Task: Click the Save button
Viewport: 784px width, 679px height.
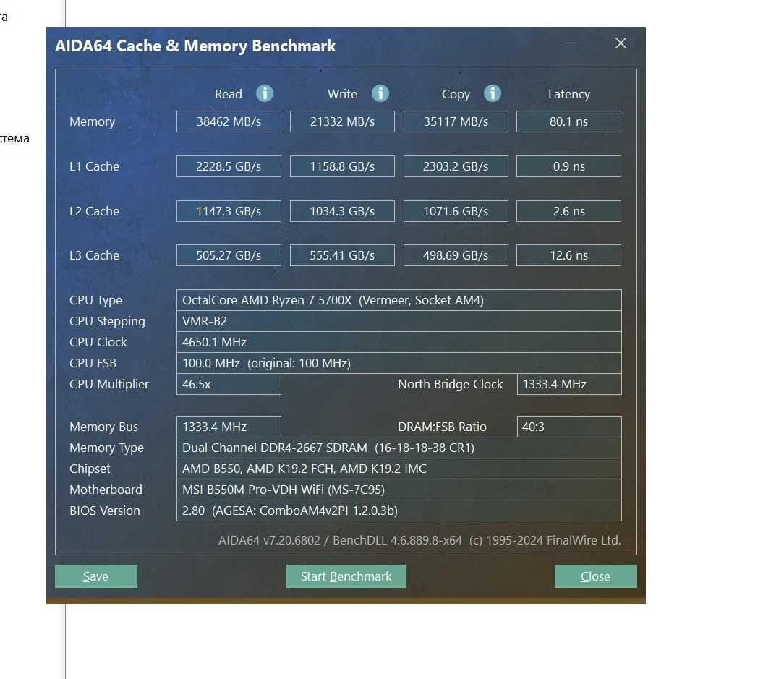Action: tap(96, 576)
